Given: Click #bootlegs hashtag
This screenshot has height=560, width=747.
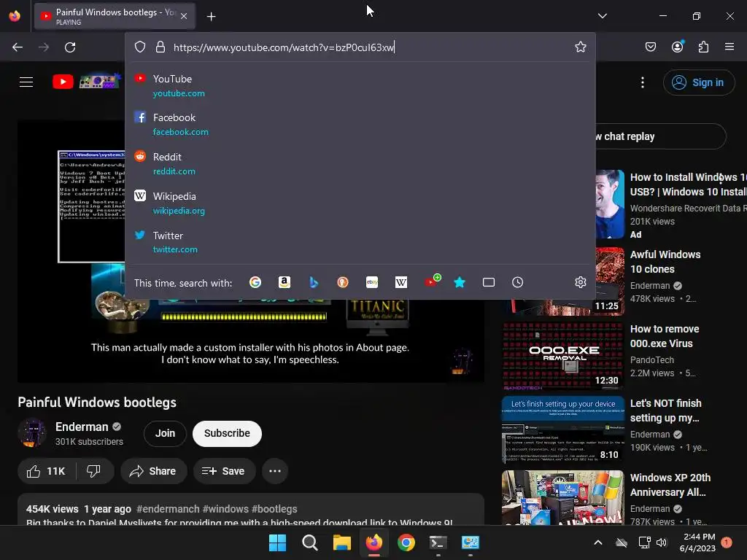Looking at the screenshot, I should [274, 509].
